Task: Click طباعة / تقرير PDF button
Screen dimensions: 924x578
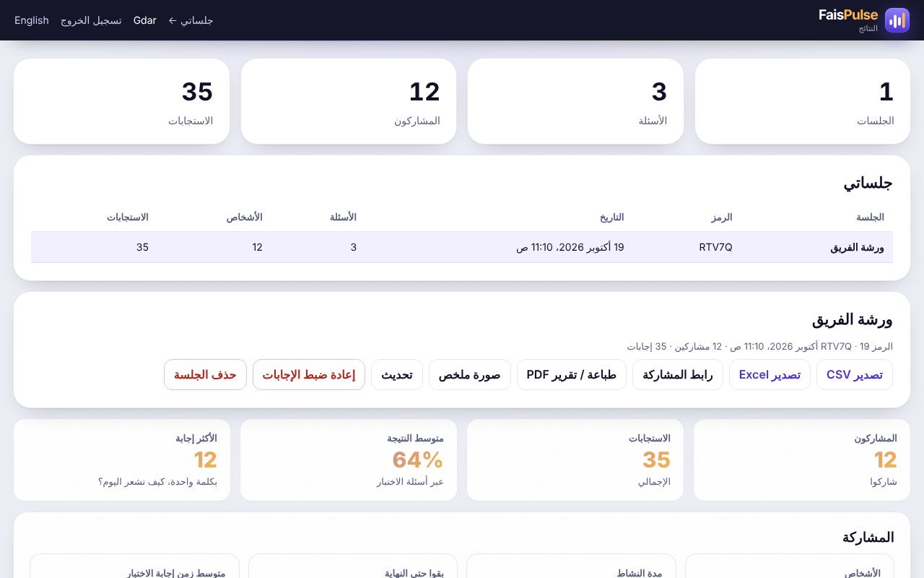Action: (x=572, y=374)
